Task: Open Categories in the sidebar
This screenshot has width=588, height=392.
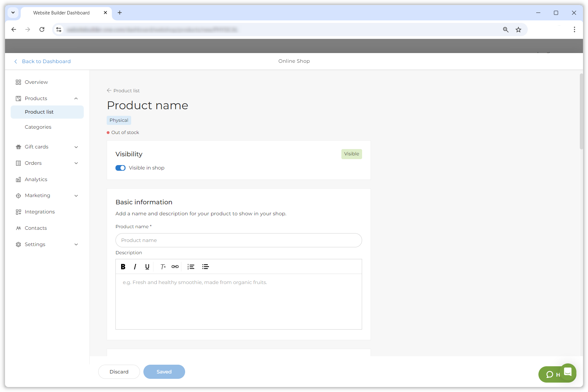Action: (x=38, y=127)
